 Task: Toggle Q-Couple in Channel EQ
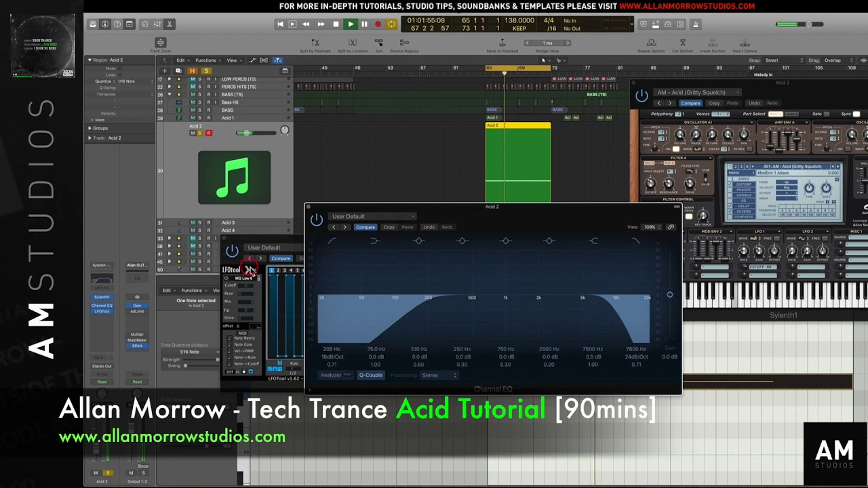coord(370,375)
